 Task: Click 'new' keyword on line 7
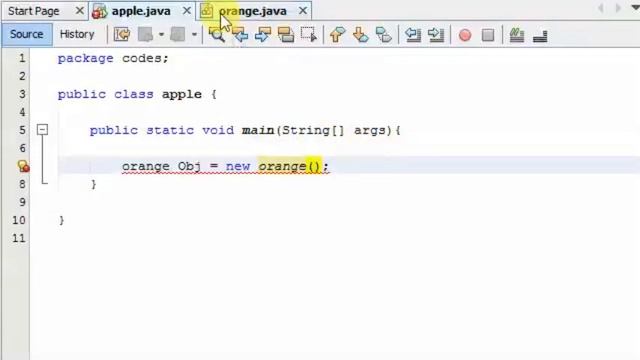[238, 167]
